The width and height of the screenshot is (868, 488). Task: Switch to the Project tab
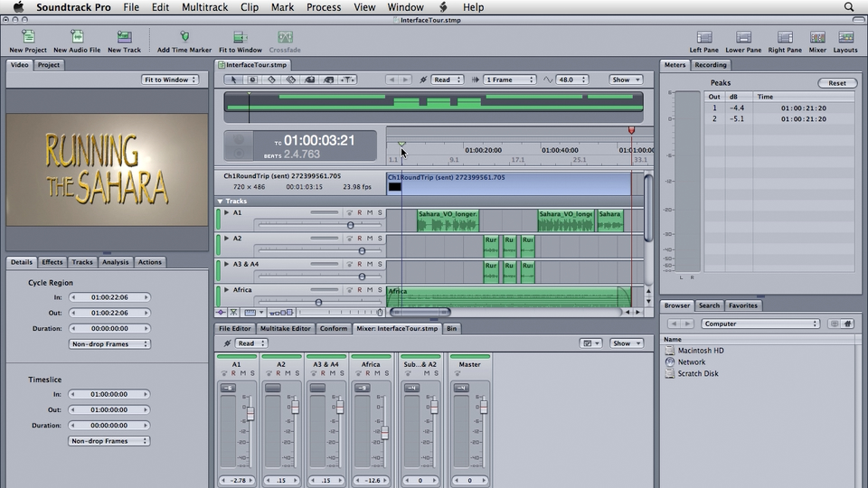(x=49, y=65)
